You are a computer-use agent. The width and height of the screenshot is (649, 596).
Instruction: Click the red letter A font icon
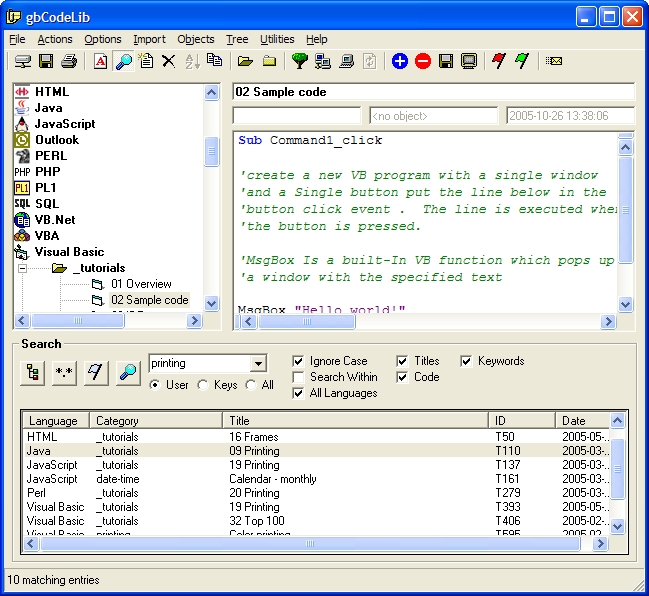coord(100,62)
